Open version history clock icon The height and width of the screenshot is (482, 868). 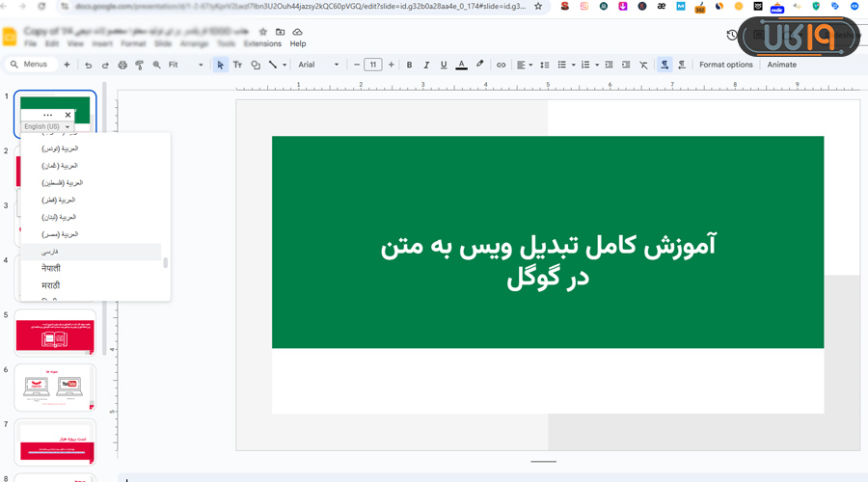732,35
